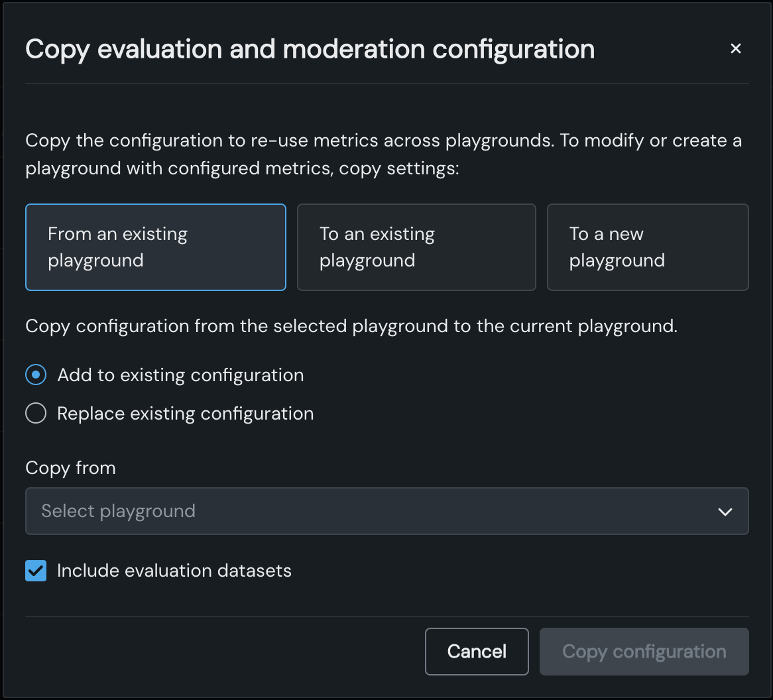The width and height of the screenshot is (773, 700).
Task: Click the "Replace existing configuration" label text
Action: click(186, 414)
